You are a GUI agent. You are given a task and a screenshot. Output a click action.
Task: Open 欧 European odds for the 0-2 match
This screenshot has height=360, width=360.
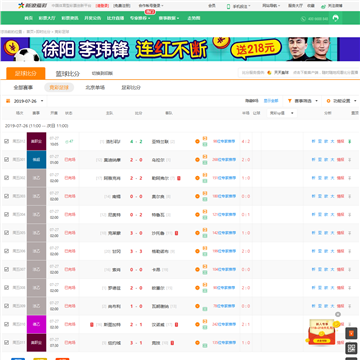pos(326,215)
